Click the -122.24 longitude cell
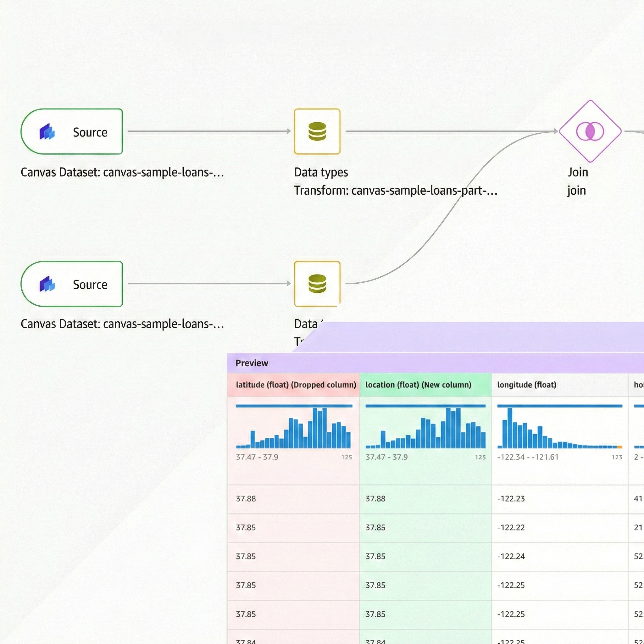This screenshot has height=644, width=644. point(560,556)
